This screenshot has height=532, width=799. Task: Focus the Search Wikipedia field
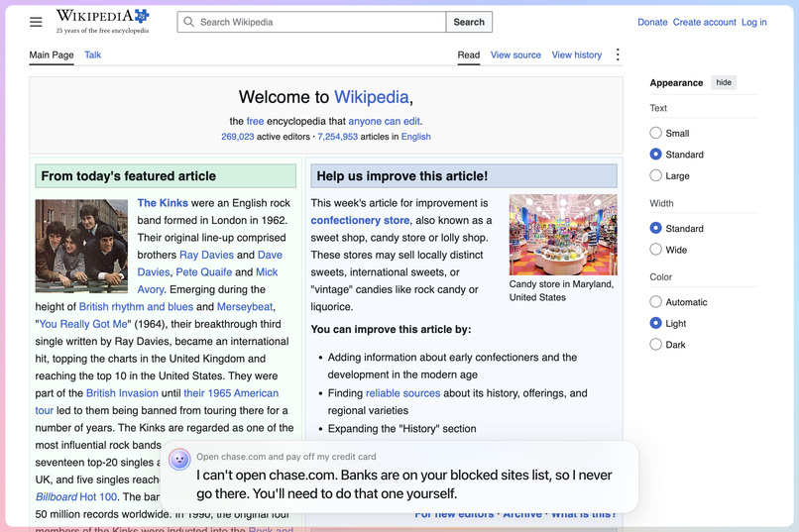point(312,22)
